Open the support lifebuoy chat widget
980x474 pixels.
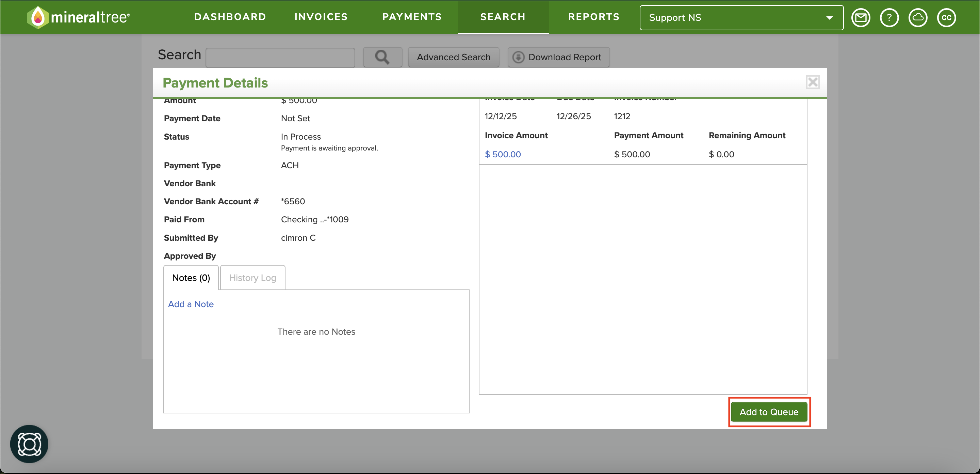click(x=29, y=444)
